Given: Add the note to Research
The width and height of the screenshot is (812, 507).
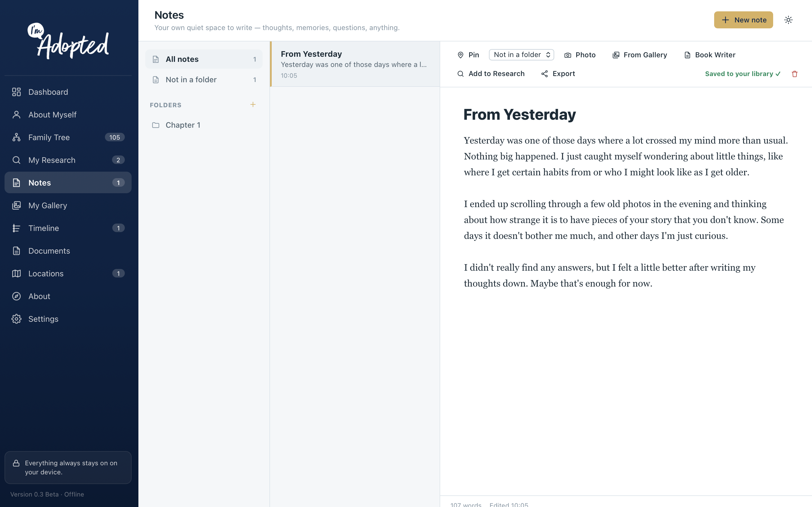Looking at the screenshot, I should pyautogui.click(x=491, y=74).
